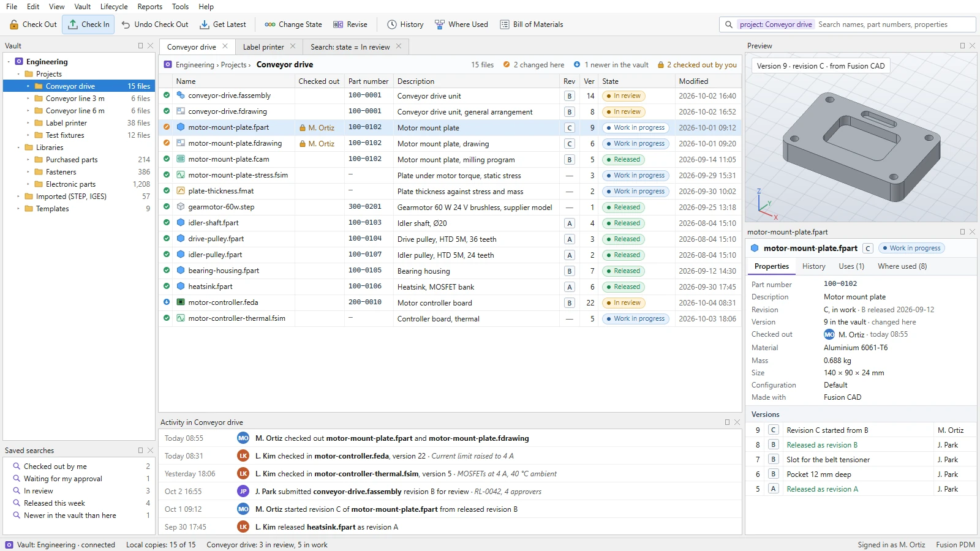Open Change State from the toolbar

click(x=293, y=24)
